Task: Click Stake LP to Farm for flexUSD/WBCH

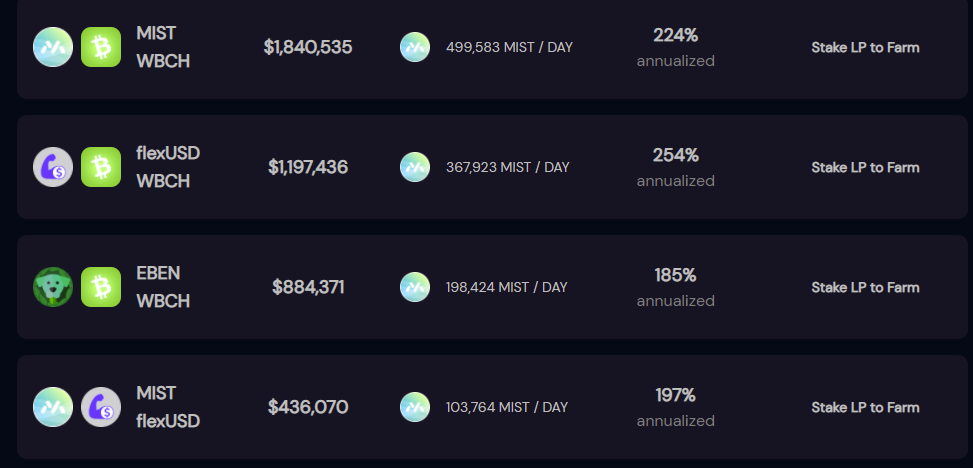Action: point(865,168)
